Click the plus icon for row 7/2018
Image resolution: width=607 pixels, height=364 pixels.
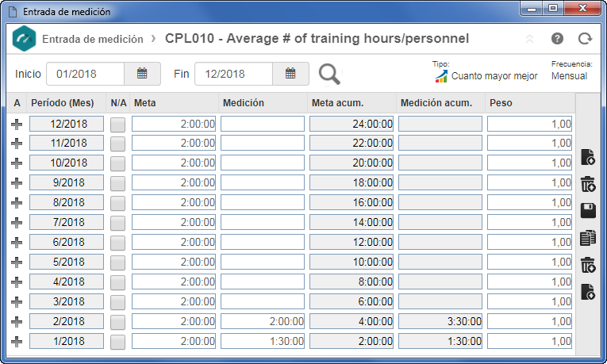pos(17,222)
